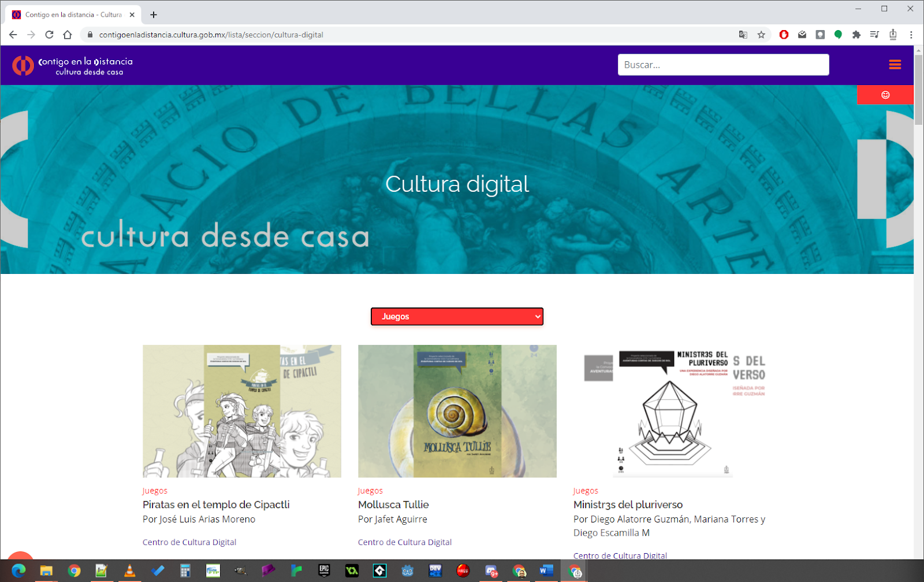The image size is (924, 582).
Task: Open the Extensions puzzle piece menu
Action: coord(856,35)
